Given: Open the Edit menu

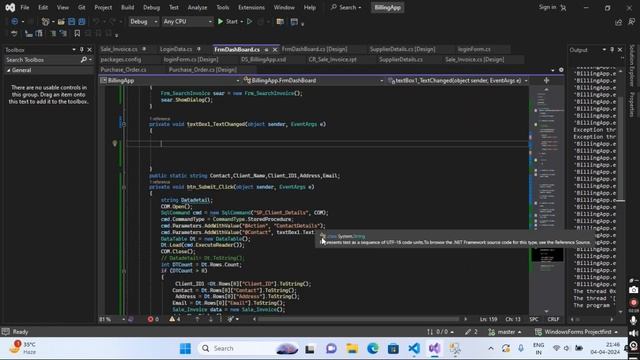Looking at the screenshot, I should click(43, 7).
